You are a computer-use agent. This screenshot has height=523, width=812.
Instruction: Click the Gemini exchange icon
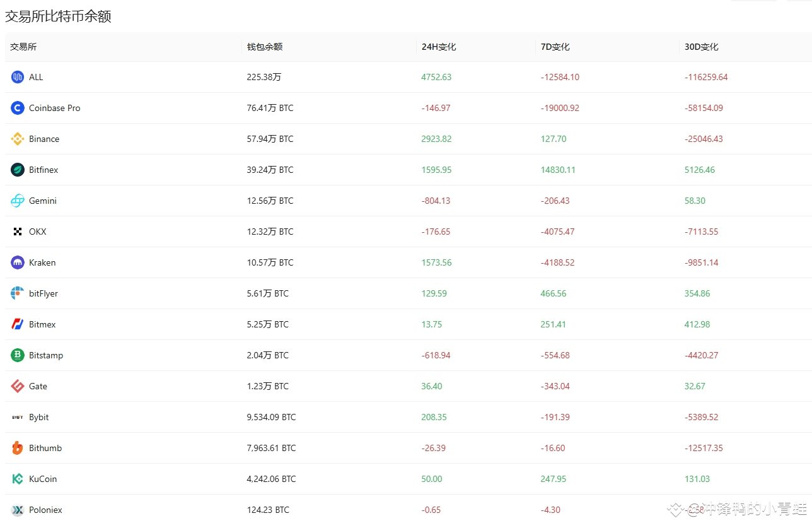[x=18, y=201]
